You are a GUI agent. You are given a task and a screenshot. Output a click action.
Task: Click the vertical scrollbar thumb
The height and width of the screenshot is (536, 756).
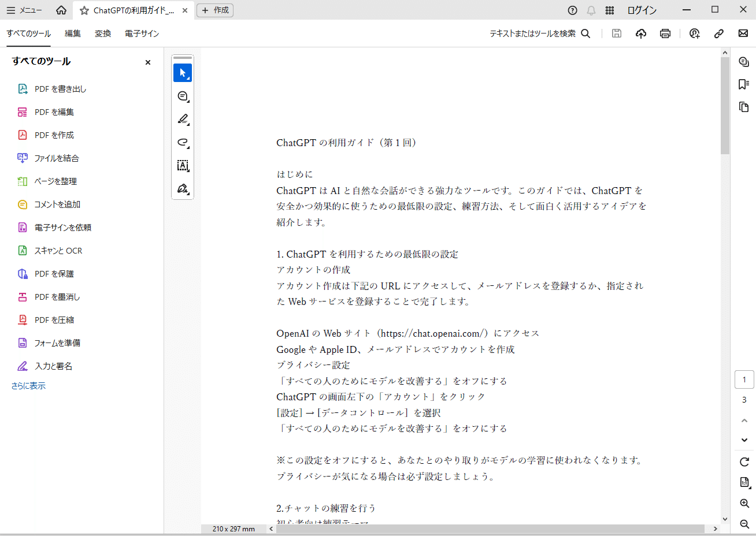coord(725,106)
